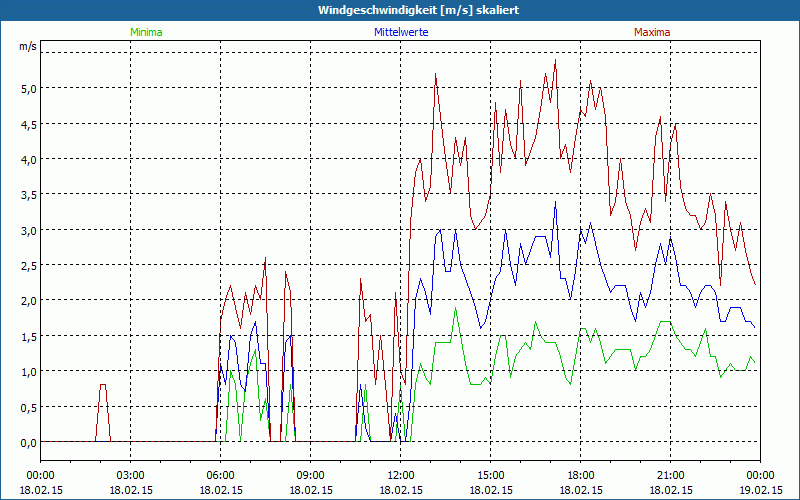The height and width of the screenshot is (500, 800).
Task: Click the 2,0 y-axis value
Action: pyautogui.click(x=29, y=301)
